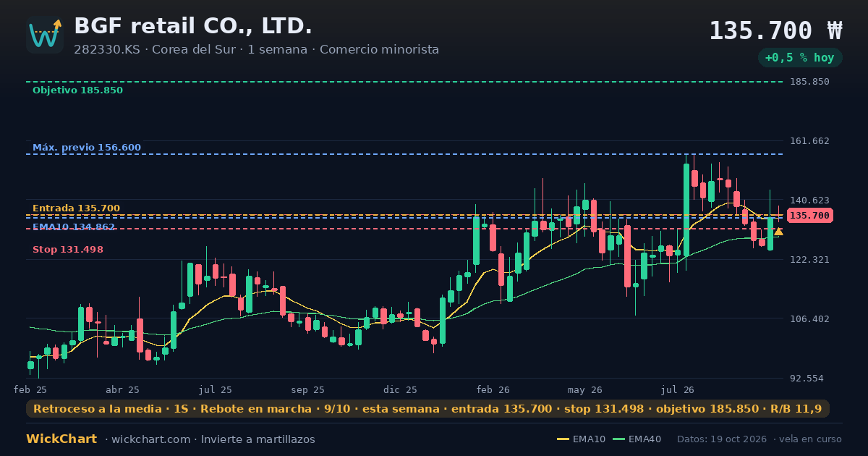The height and width of the screenshot is (456, 868).
Task: Click the EMA40 legend entry
Action: (637, 439)
